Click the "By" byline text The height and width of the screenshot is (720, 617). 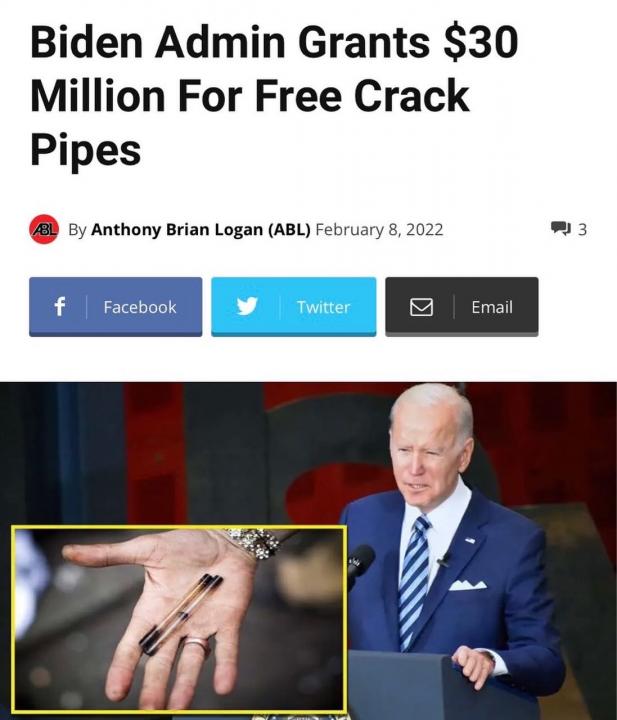[77, 230]
